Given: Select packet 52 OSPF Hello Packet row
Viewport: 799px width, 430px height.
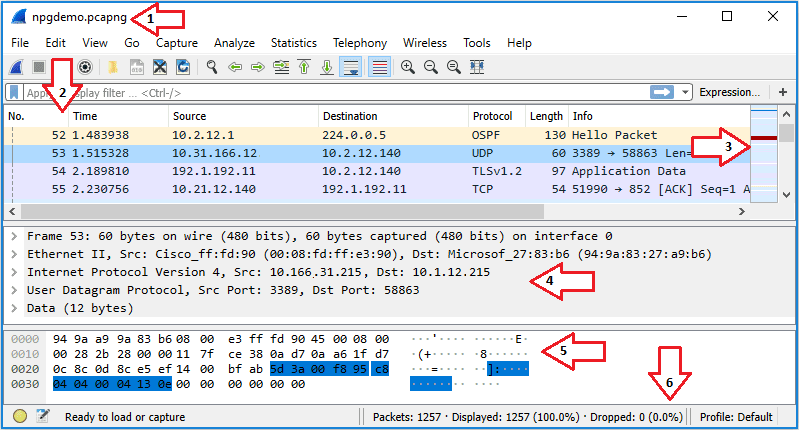Looking at the screenshot, I should click(x=377, y=135).
